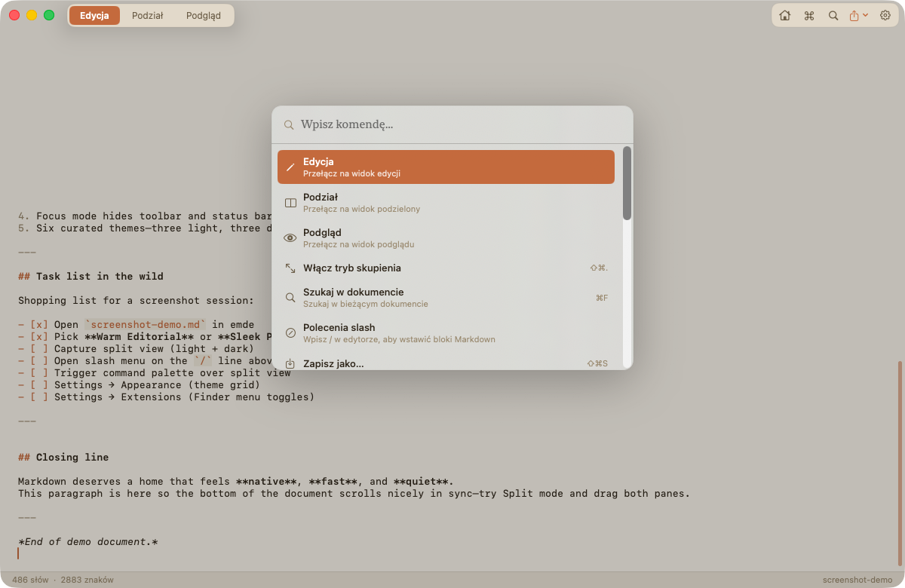The width and height of the screenshot is (905, 588).
Task: Click 'screenshot-demo' file name in status bar
Action: [x=857, y=580]
